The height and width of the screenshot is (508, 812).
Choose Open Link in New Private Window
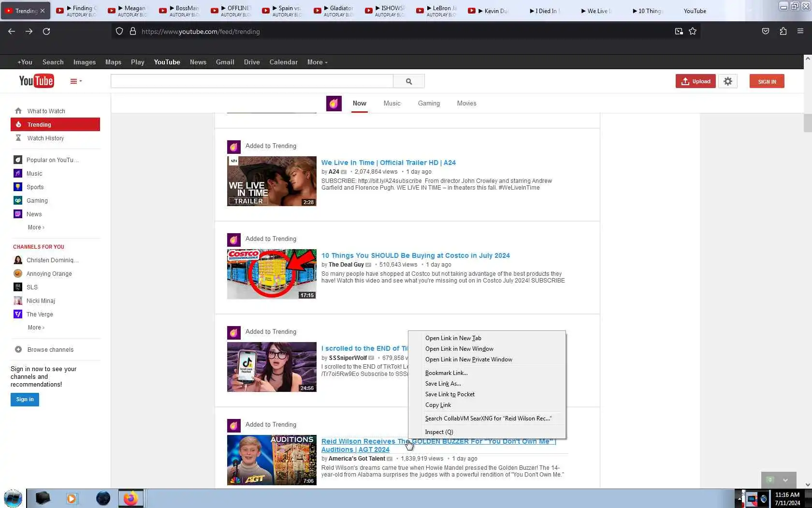click(487, 359)
